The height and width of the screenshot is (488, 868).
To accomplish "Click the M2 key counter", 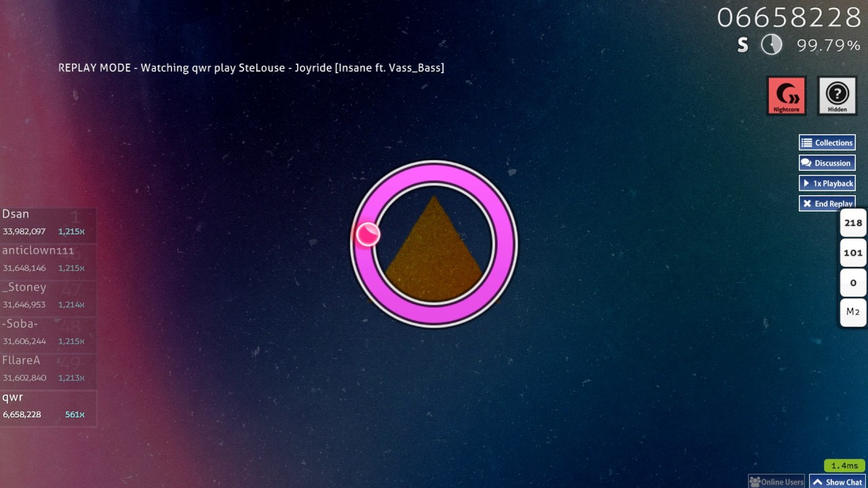I will [853, 312].
